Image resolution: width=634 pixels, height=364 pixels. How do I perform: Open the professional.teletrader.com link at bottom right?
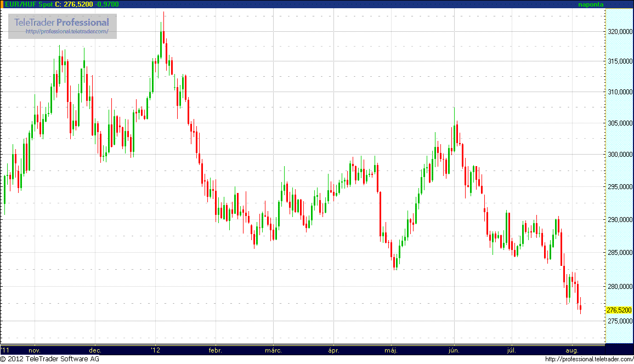coord(589,359)
